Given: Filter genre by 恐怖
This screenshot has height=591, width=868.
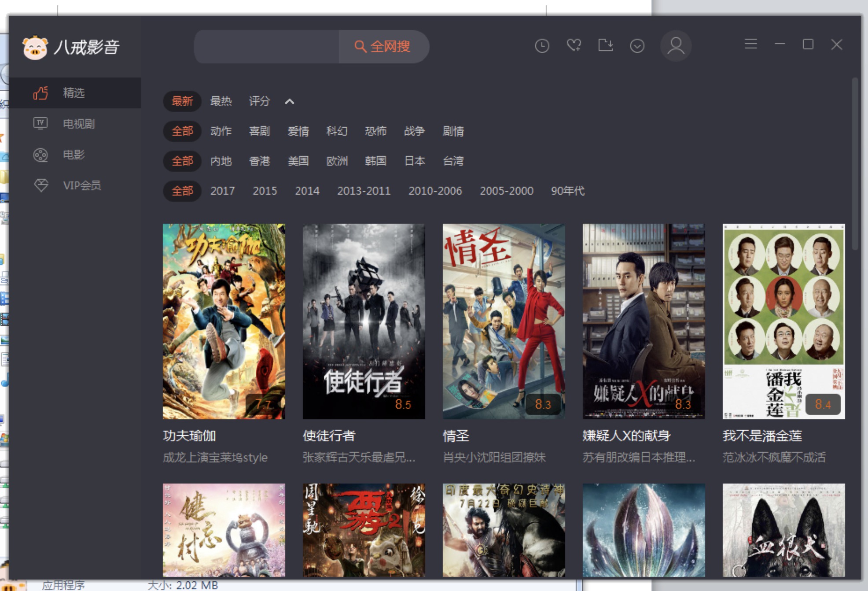Looking at the screenshot, I should click(x=376, y=131).
